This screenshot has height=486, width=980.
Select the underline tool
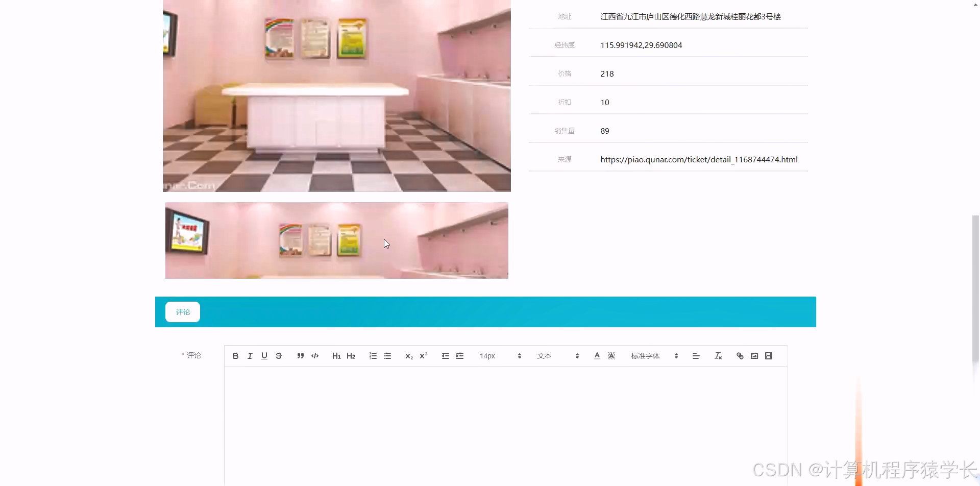coord(264,355)
